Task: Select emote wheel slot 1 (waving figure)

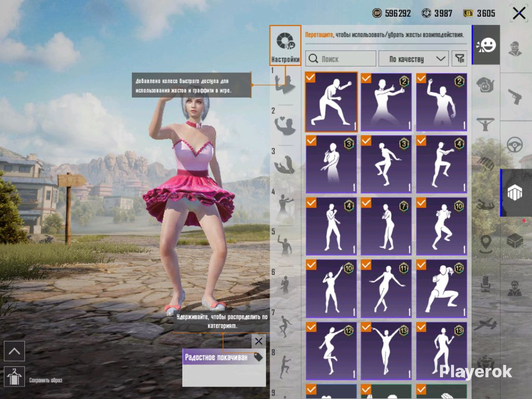Action: pyautogui.click(x=284, y=84)
